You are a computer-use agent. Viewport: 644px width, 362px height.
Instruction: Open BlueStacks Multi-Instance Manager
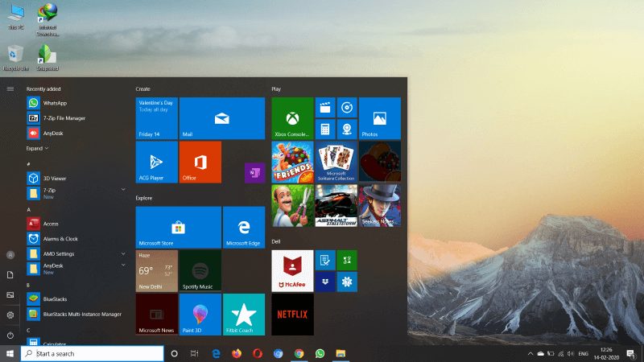[x=76, y=314]
